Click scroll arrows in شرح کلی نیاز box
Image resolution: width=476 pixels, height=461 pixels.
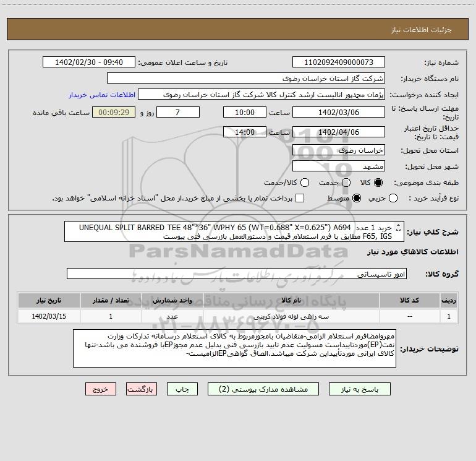click(x=399, y=227)
